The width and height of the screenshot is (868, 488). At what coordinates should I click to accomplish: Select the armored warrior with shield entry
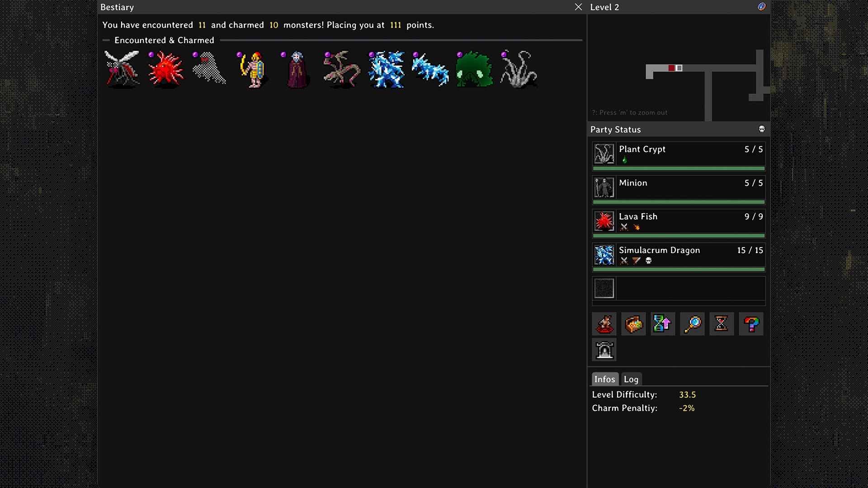point(254,69)
